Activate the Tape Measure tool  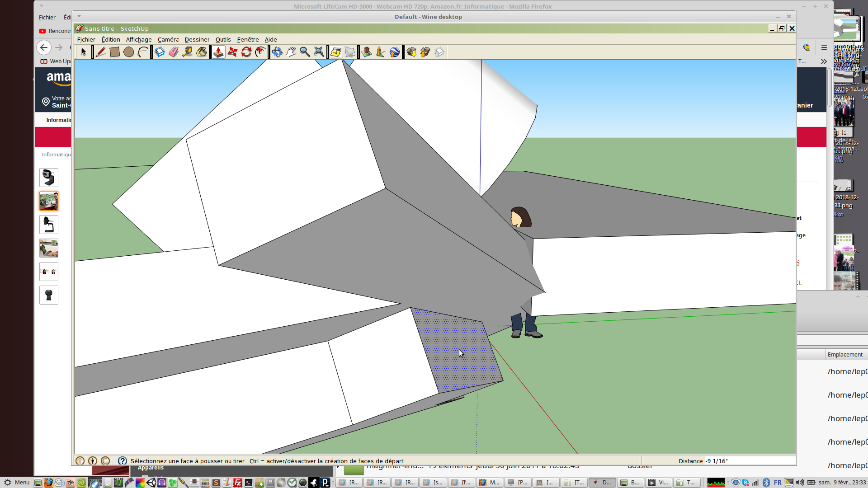(188, 52)
